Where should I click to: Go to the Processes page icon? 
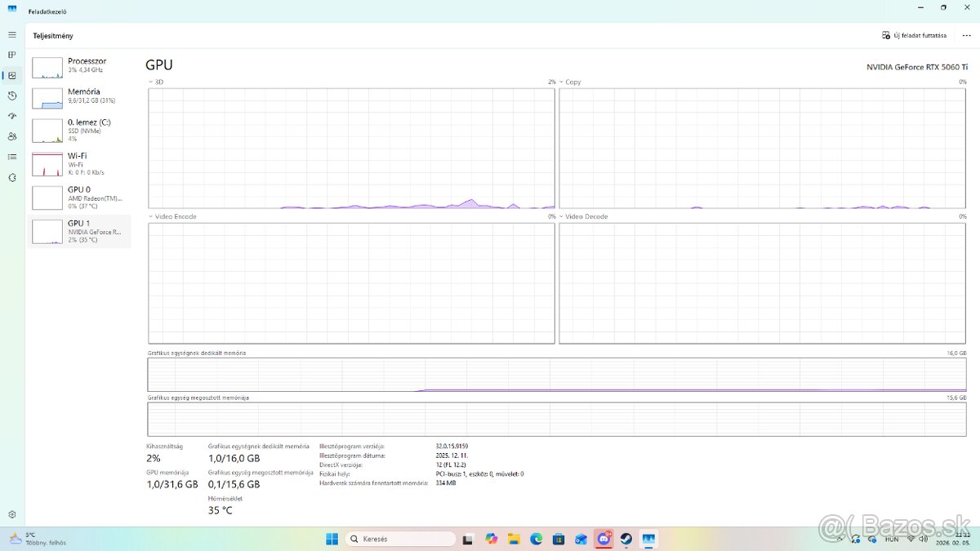(x=11, y=55)
